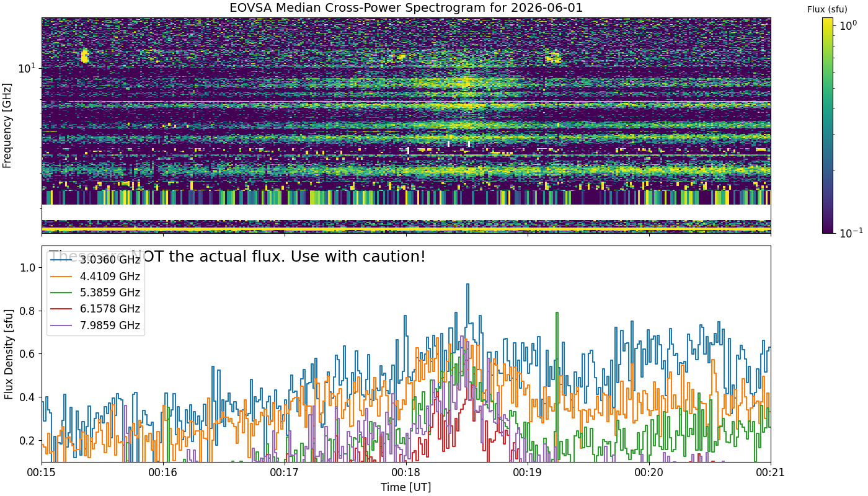868x496 pixels.
Task: Click the spectrogram plot title
Action: point(406,8)
